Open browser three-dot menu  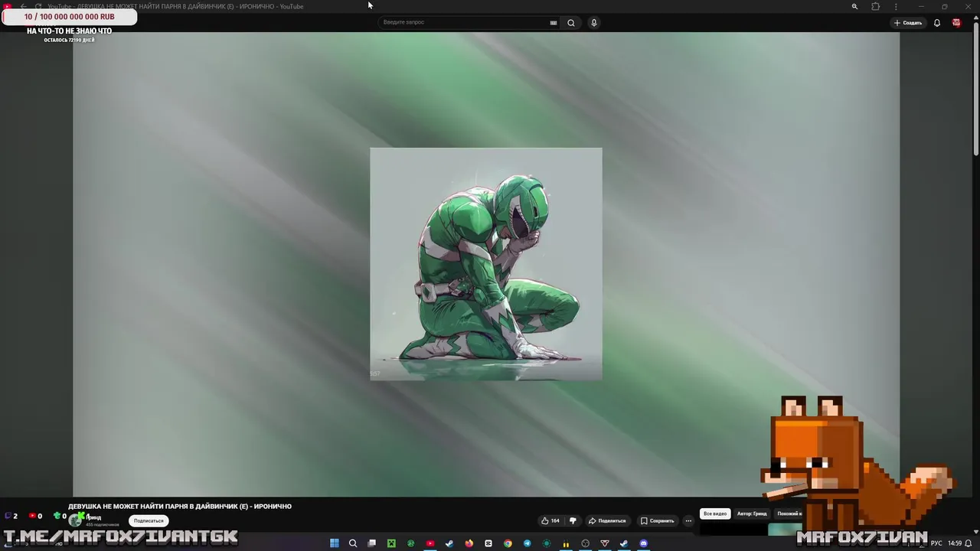[x=896, y=6]
